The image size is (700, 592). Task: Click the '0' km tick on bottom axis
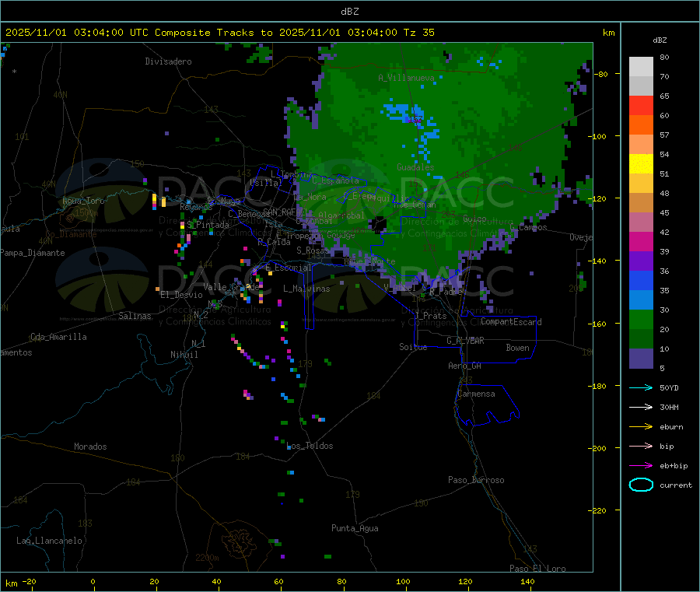pos(93,582)
